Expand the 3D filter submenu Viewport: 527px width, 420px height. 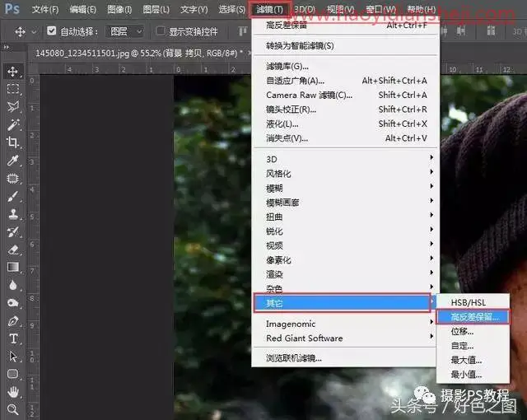[x=344, y=159]
